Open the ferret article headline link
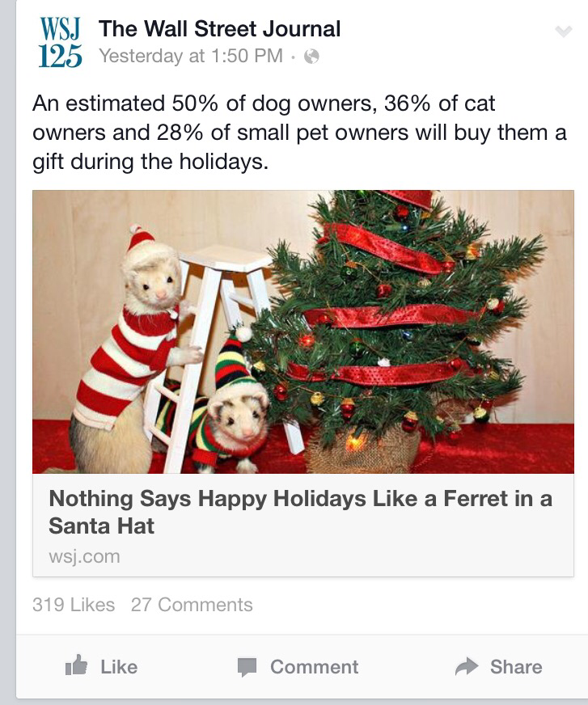This screenshot has height=705, width=588. 300,512
